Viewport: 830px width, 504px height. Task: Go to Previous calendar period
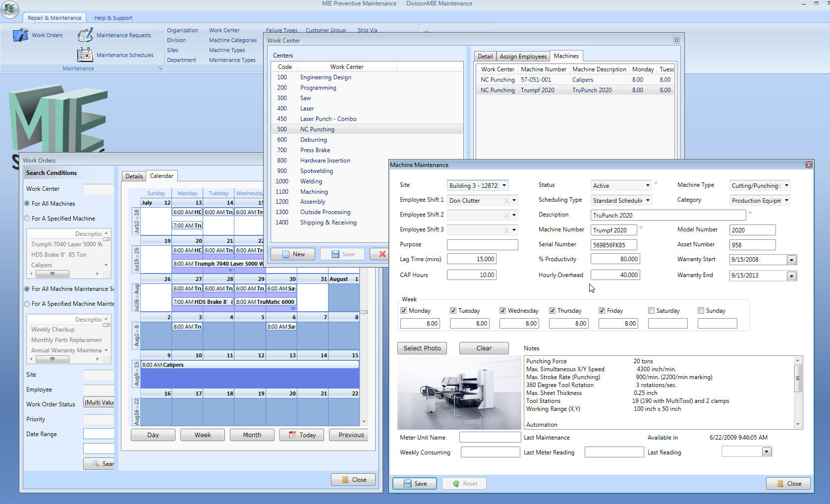click(x=349, y=435)
